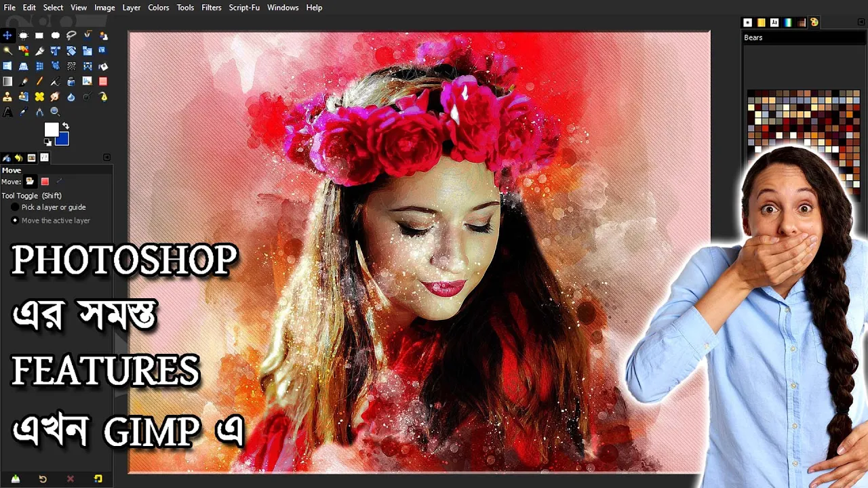
Task: Select the Color Picker eyedropper tool
Action: (24, 113)
